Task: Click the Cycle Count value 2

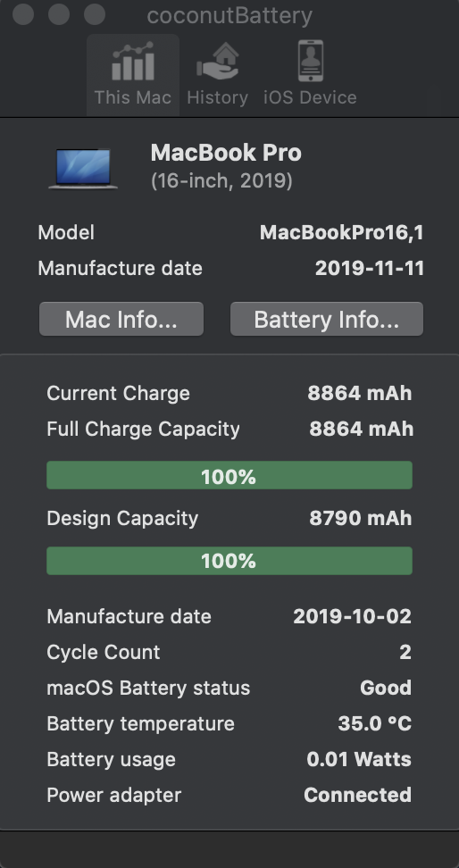Action: tap(405, 652)
